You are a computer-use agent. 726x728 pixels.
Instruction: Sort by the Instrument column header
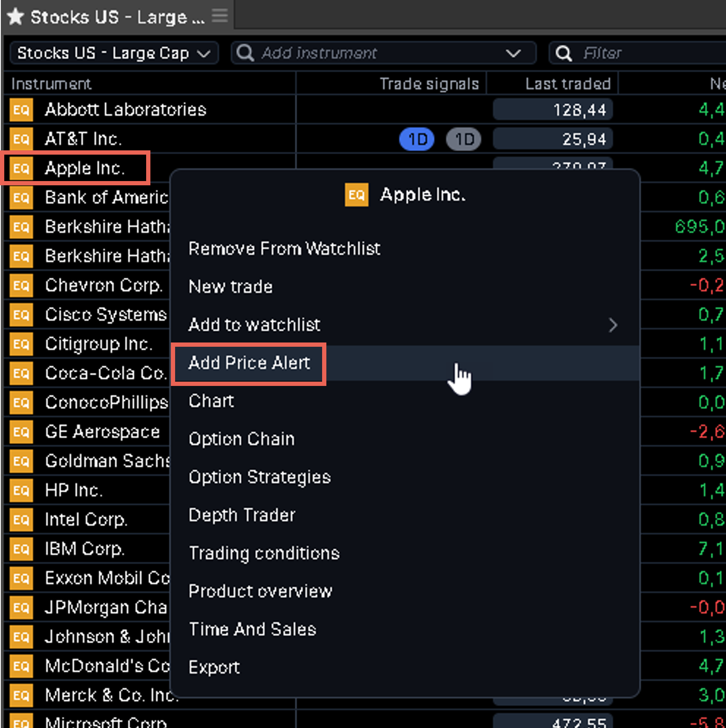click(51, 84)
